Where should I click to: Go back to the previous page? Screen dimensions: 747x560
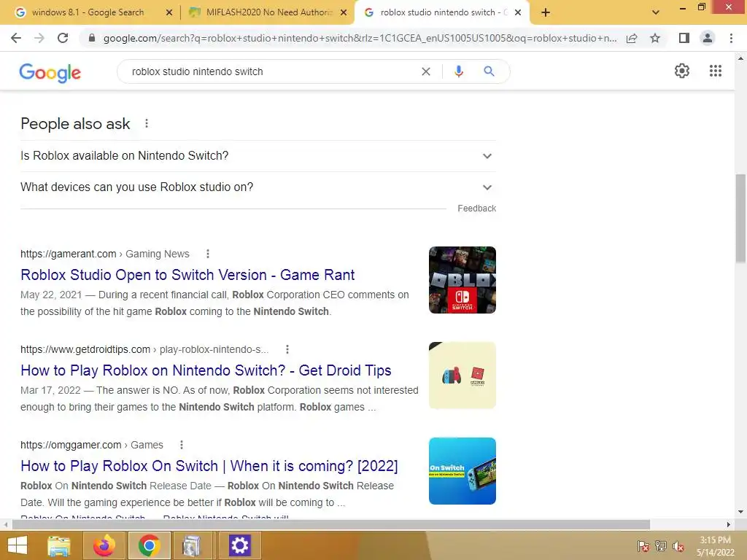16,38
